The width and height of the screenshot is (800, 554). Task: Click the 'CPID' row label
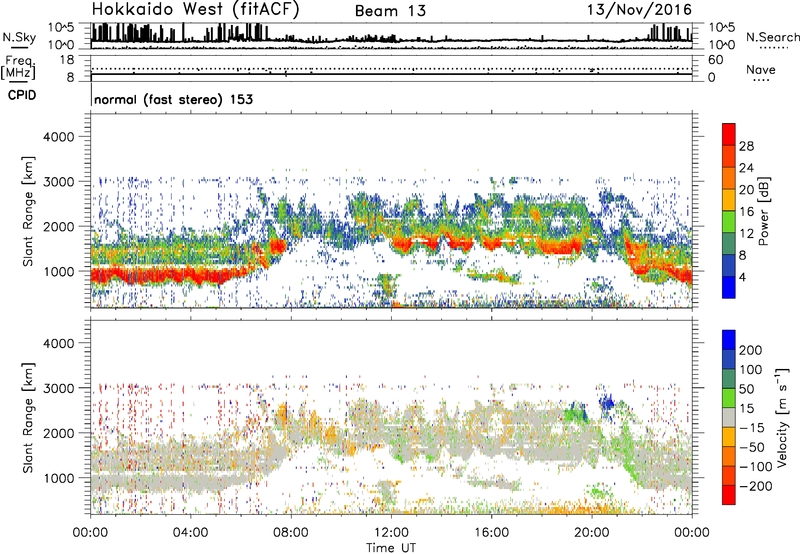point(22,95)
